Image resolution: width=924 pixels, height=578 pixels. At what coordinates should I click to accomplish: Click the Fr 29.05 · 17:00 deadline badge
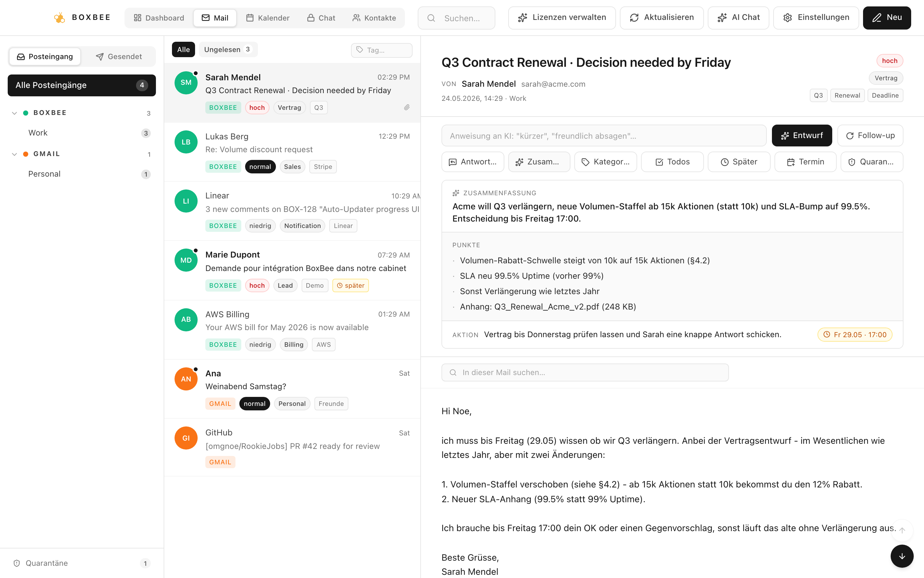(x=854, y=335)
